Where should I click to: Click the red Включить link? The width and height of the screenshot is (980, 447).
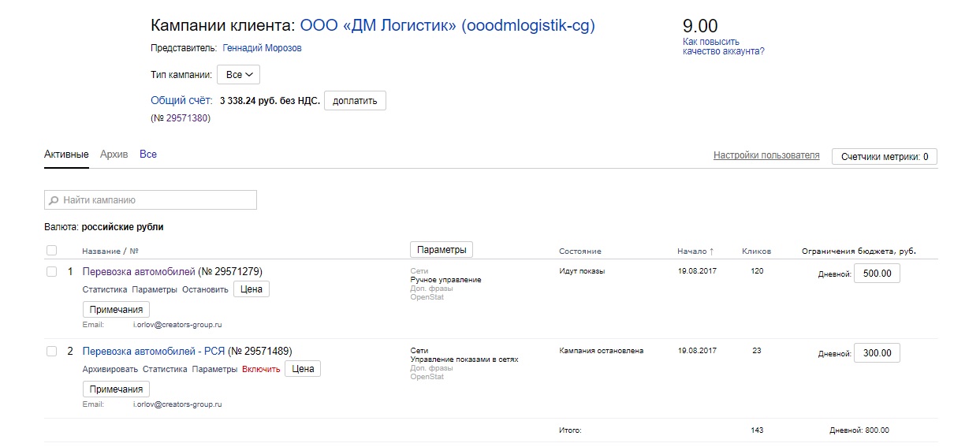point(261,369)
